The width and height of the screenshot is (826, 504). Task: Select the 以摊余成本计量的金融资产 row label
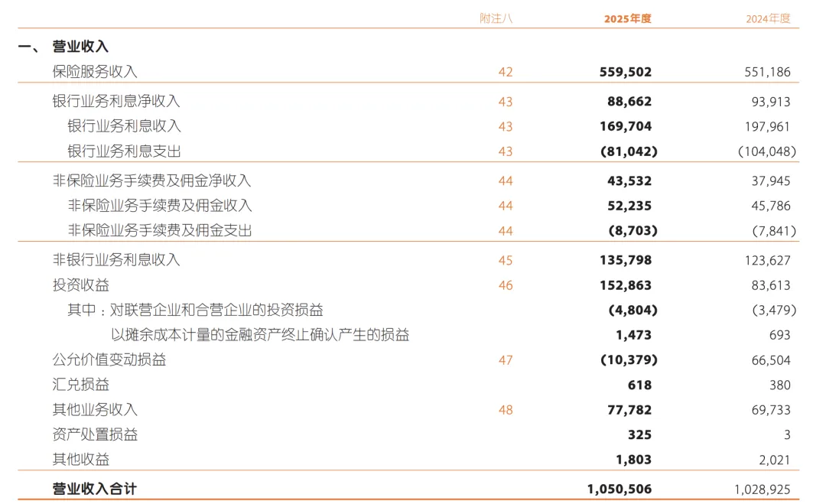(260, 334)
